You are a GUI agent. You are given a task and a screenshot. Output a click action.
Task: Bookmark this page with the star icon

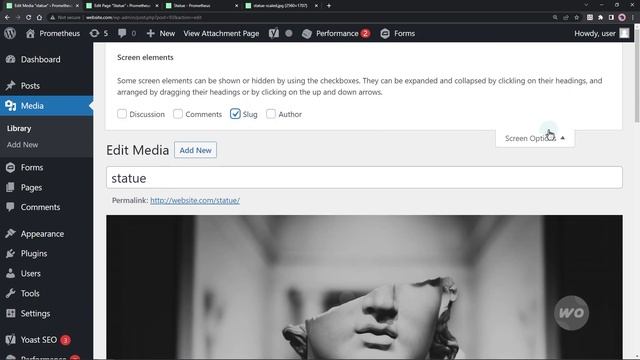point(576,18)
